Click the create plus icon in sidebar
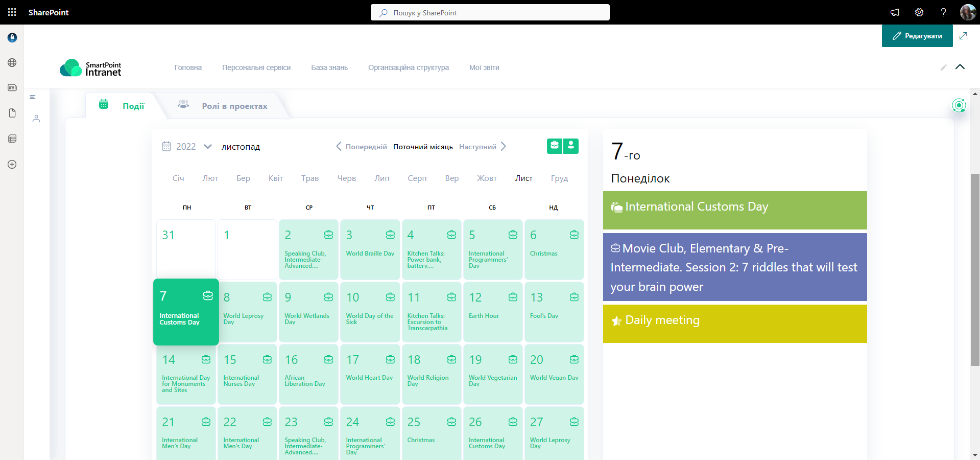 12,165
